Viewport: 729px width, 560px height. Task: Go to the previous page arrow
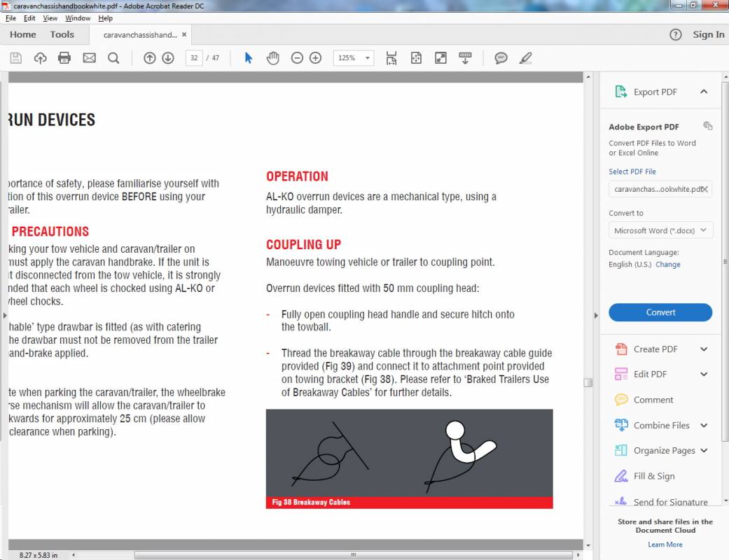pyautogui.click(x=149, y=58)
